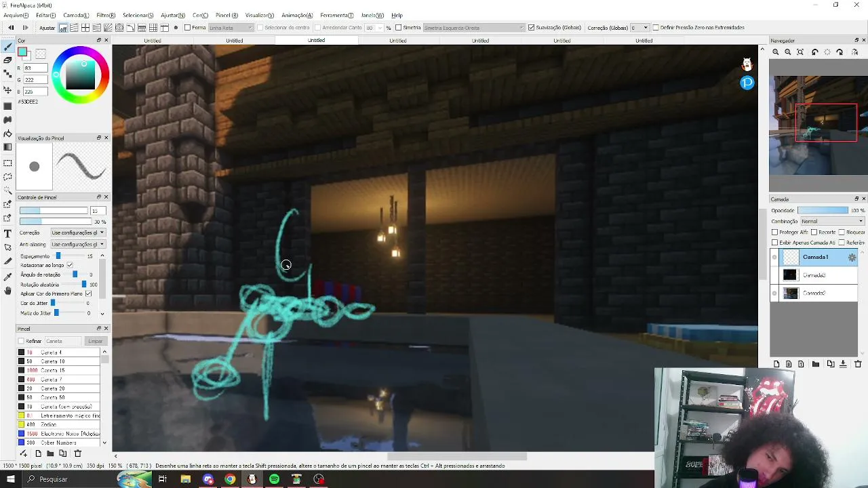The image size is (868, 488).
Task: Hide the Camada1 layer visibility
Action: click(775, 258)
